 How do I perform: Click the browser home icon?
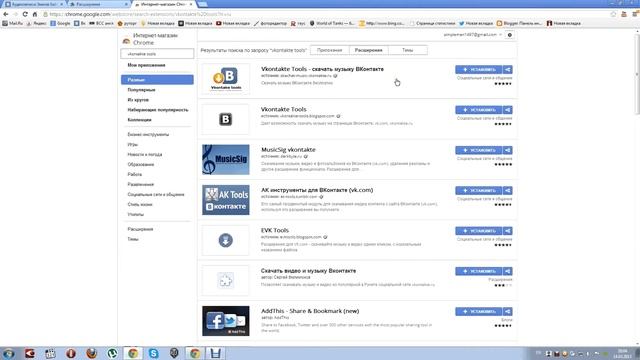pos(35,14)
